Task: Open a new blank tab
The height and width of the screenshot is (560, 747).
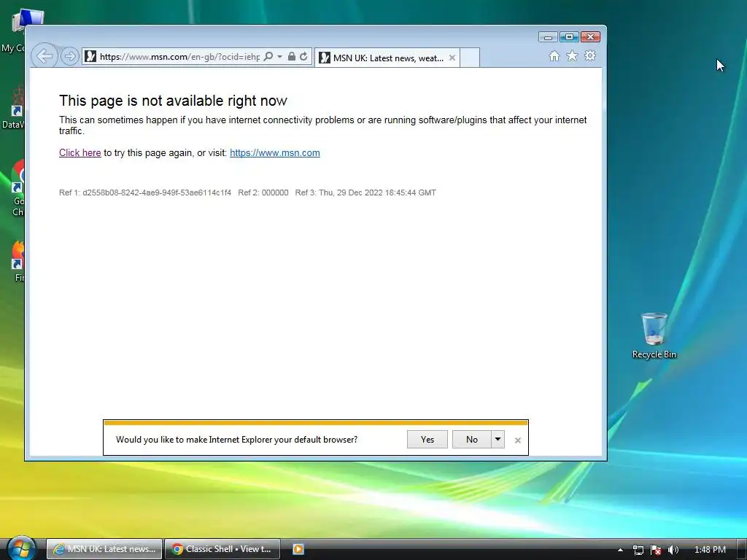Action: [x=470, y=58]
